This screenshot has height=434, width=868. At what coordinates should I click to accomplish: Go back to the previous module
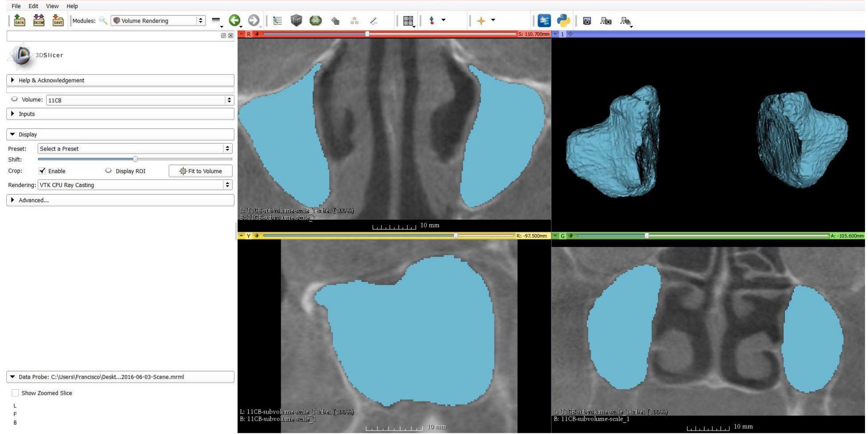pyautogui.click(x=234, y=20)
